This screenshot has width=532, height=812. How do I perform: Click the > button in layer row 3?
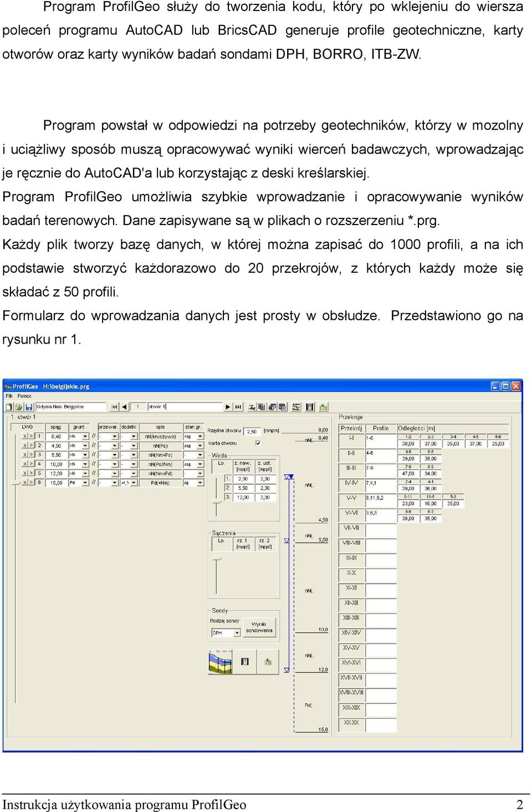[x=31, y=454]
